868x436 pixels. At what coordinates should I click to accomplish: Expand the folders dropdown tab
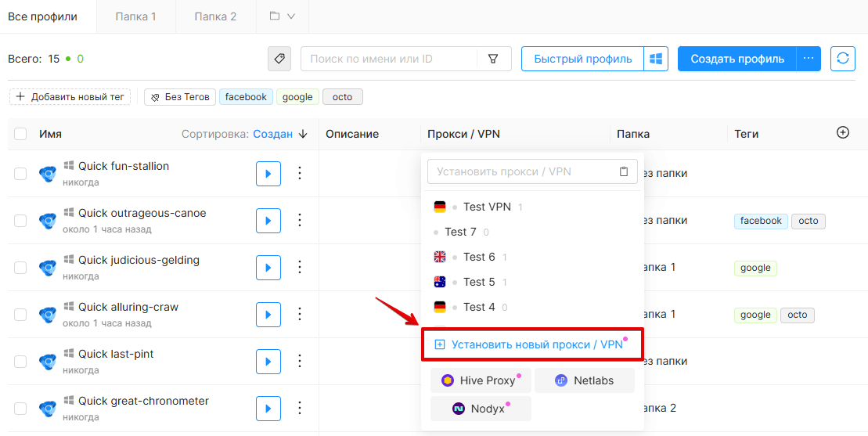(x=283, y=16)
